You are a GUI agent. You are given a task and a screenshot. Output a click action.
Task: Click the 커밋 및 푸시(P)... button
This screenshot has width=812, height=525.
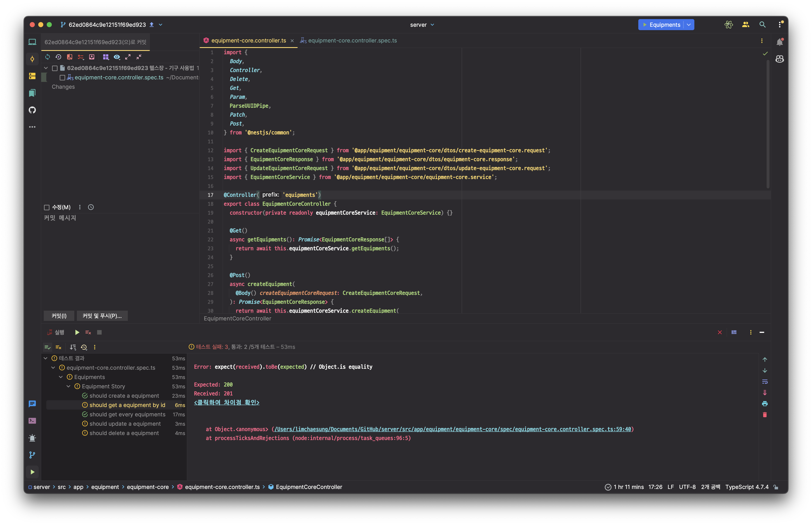102,316
